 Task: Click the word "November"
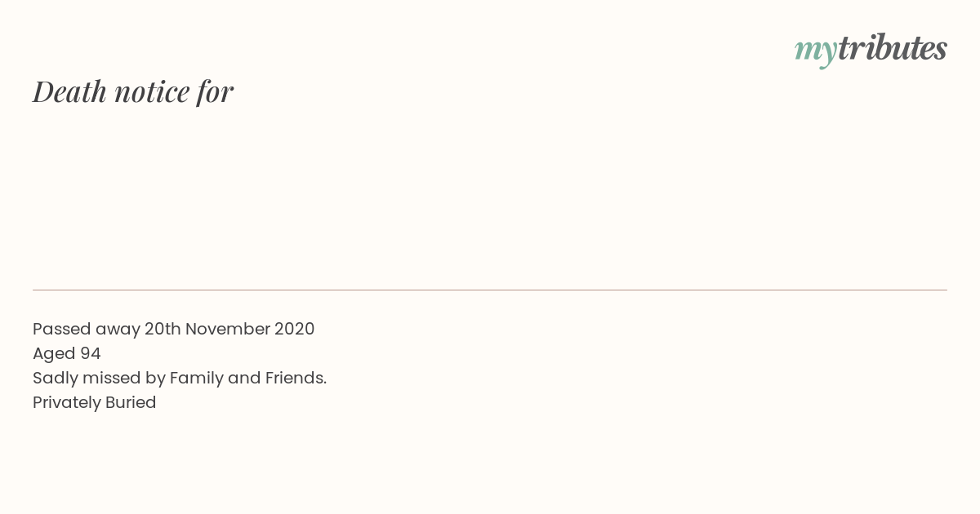pyautogui.click(x=227, y=329)
